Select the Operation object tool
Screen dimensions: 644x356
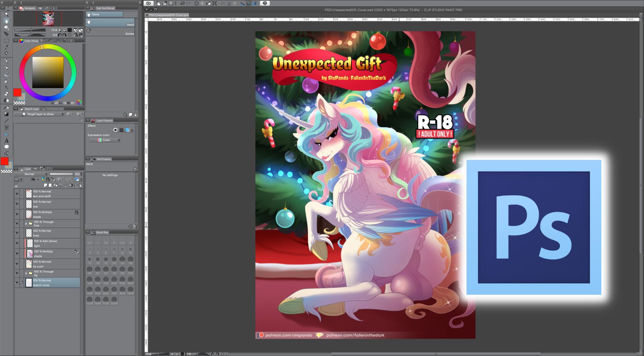pos(6,27)
